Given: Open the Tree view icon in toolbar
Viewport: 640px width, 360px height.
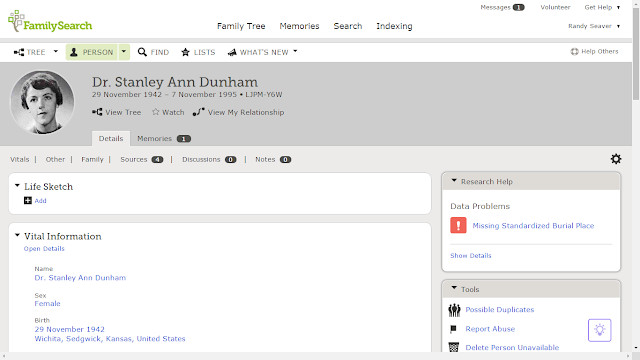Looking at the screenshot, I should 19,52.
